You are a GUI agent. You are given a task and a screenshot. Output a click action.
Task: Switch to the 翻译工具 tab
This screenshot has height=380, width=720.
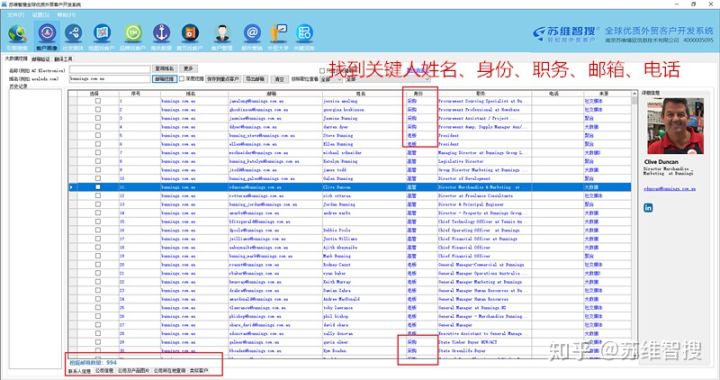tap(63, 59)
